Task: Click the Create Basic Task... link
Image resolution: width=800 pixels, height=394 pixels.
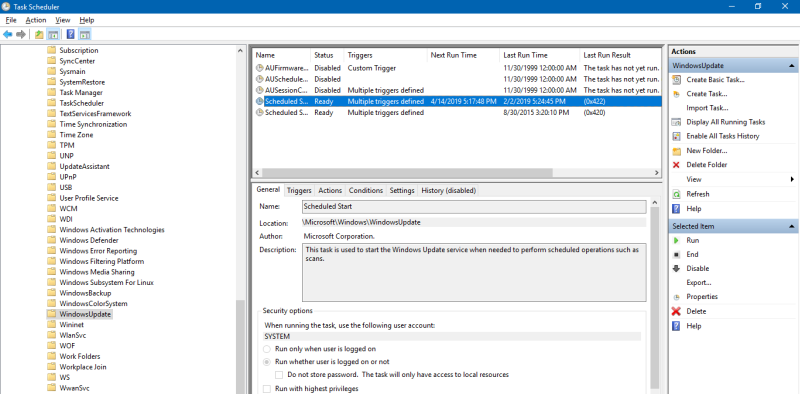Action: coord(716,80)
